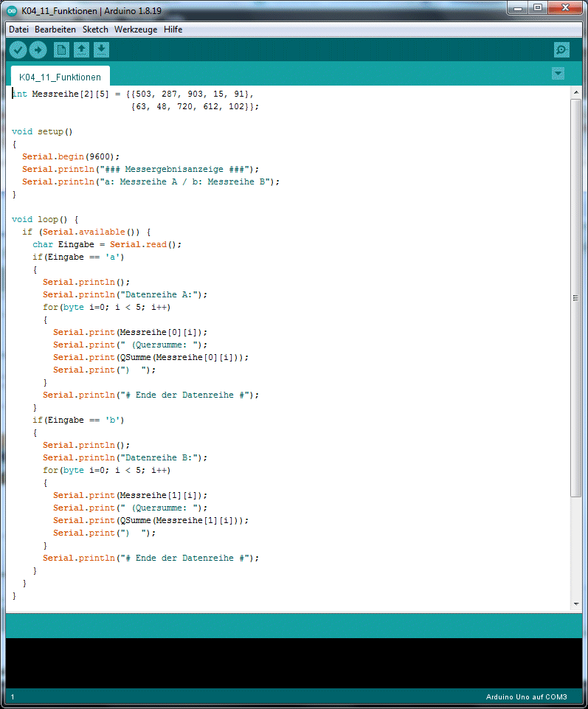Open a sketch with the Open icon

pos(81,49)
